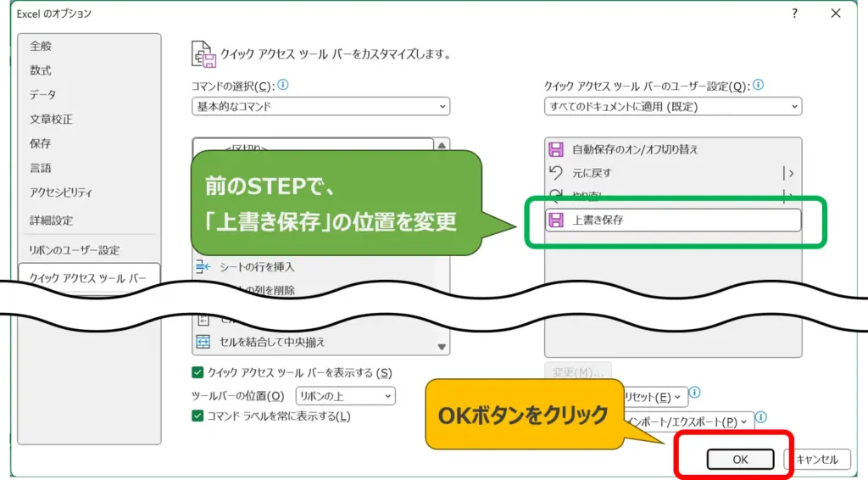Image resolution: width=868 pixels, height=480 pixels.
Task: Click the undo icon beside 元に戻す
Action: 557,173
